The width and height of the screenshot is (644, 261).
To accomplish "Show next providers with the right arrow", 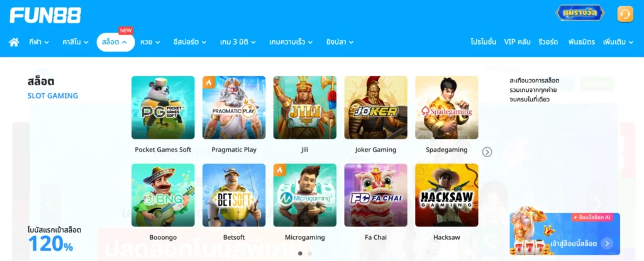I will click(x=487, y=152).
